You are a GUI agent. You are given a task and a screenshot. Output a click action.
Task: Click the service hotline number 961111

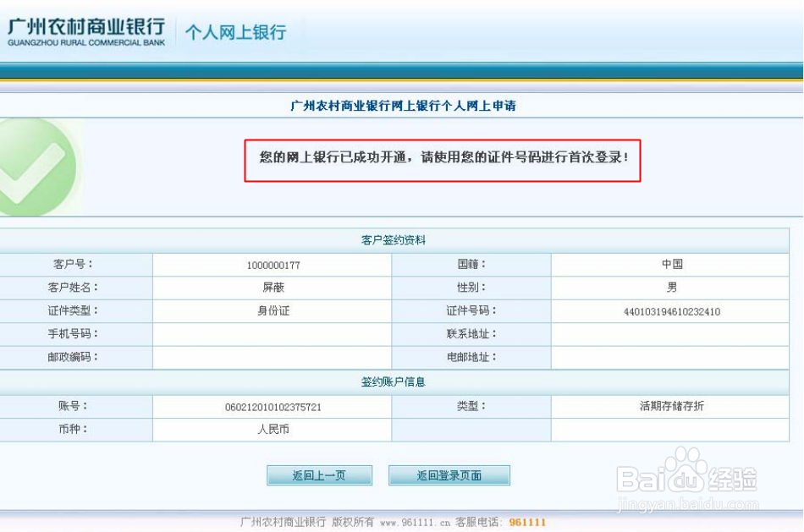click(x=527, y=522)
